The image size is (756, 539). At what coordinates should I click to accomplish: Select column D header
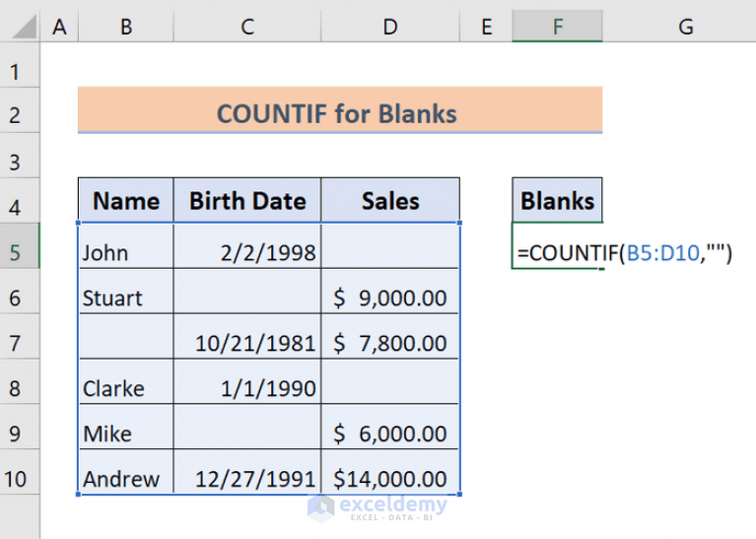click(390, 27)
